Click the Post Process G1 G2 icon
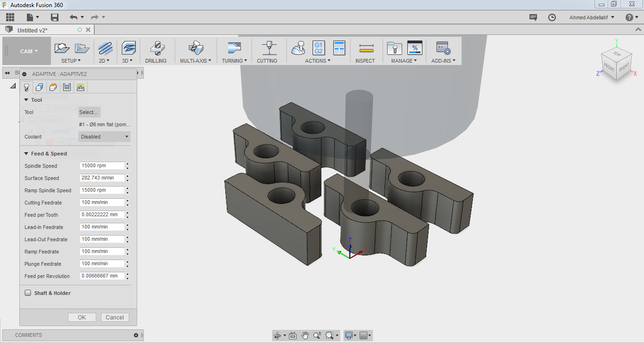 pos(319,48)
